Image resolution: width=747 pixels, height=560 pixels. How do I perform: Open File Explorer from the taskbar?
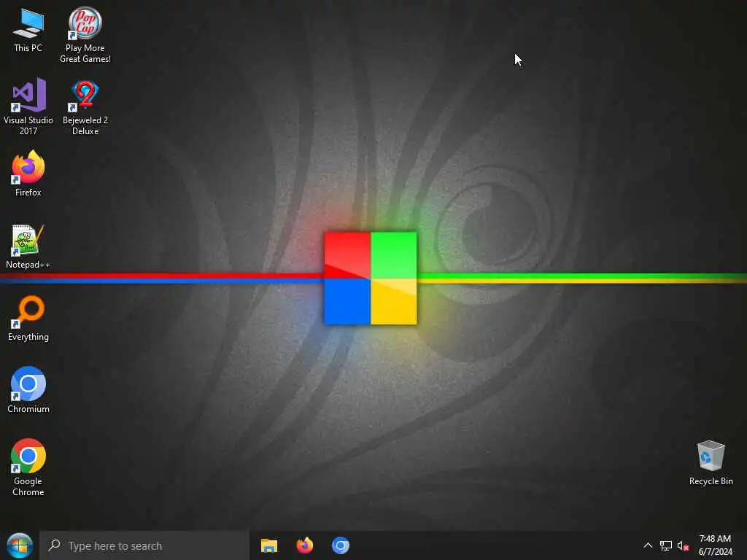[269, 545]
